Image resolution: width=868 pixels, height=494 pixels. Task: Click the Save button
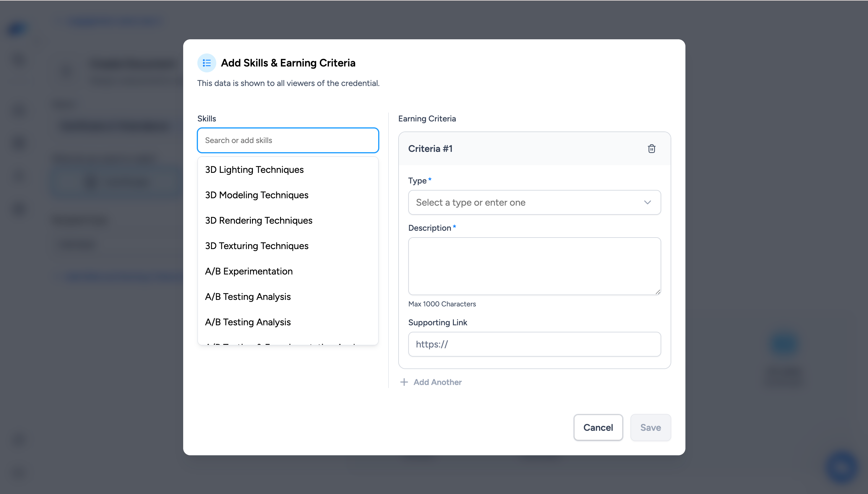(650, 428)
